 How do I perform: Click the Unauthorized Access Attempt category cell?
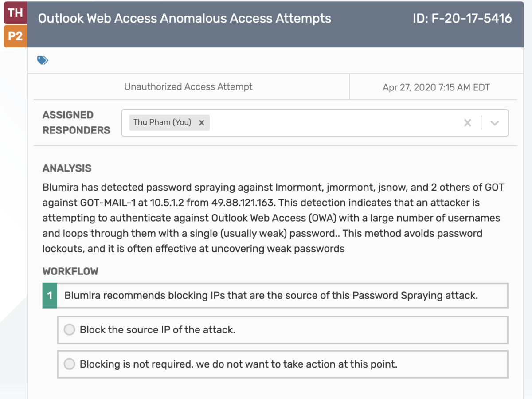tap(188, 87)
